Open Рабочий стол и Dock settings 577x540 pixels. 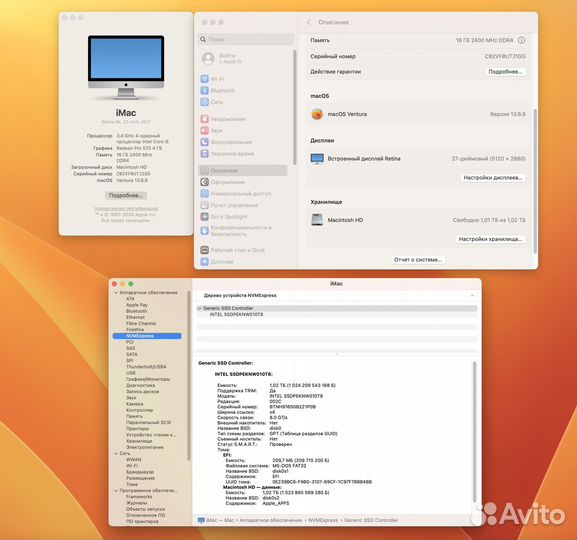233,250
